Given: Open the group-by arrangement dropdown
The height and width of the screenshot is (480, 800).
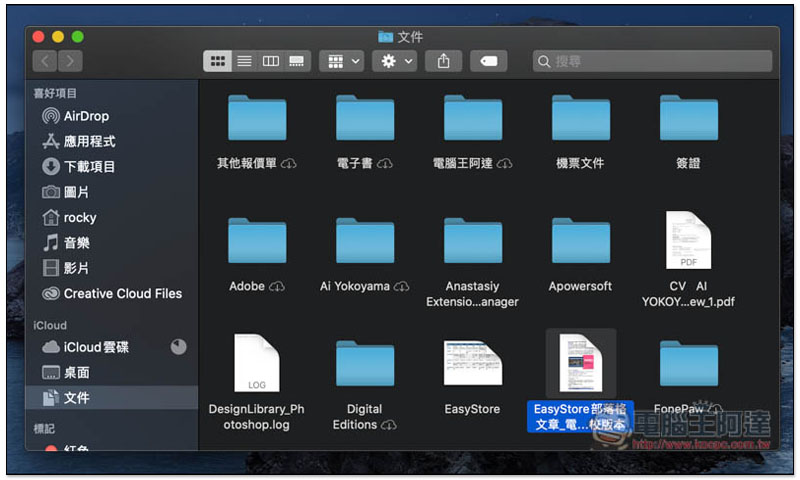Looking at the screenshot, I should (x=341, y=61).
